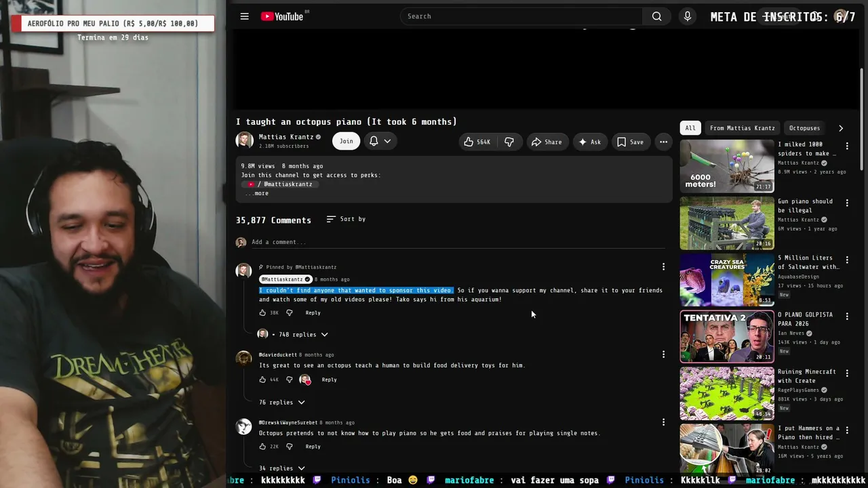Open 'O Plano Golpista para 2026' thumbnail
Viewport: 868px width, 488px height.
pos(727,337)
